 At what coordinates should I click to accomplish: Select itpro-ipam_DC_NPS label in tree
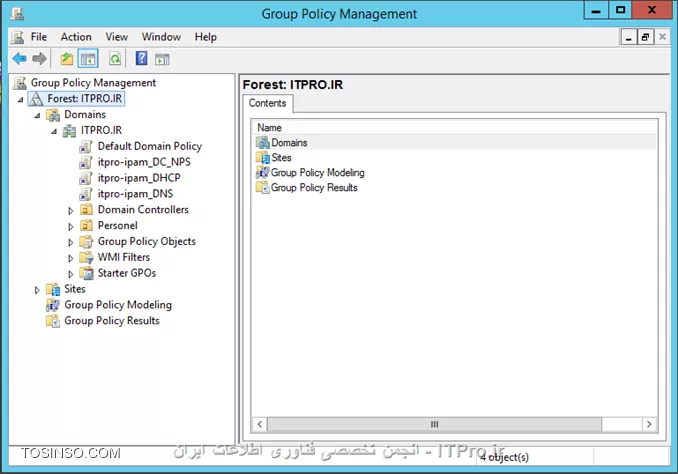coord(144,162)
